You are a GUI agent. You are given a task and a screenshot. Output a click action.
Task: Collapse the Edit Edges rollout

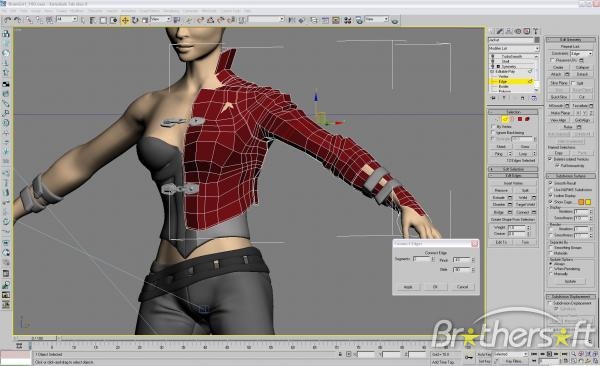click(513, 176)
